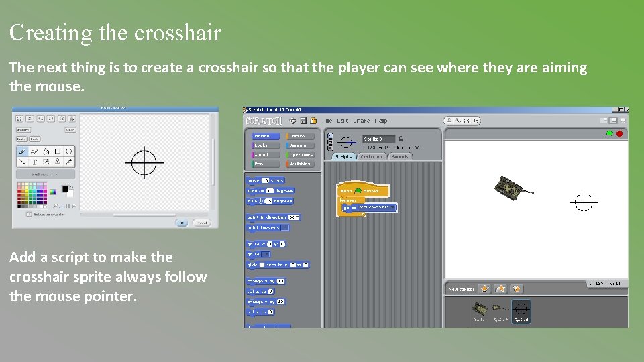Click get surprise sprite button
This screenshot has height=362, width=644.
pos(517,289)
